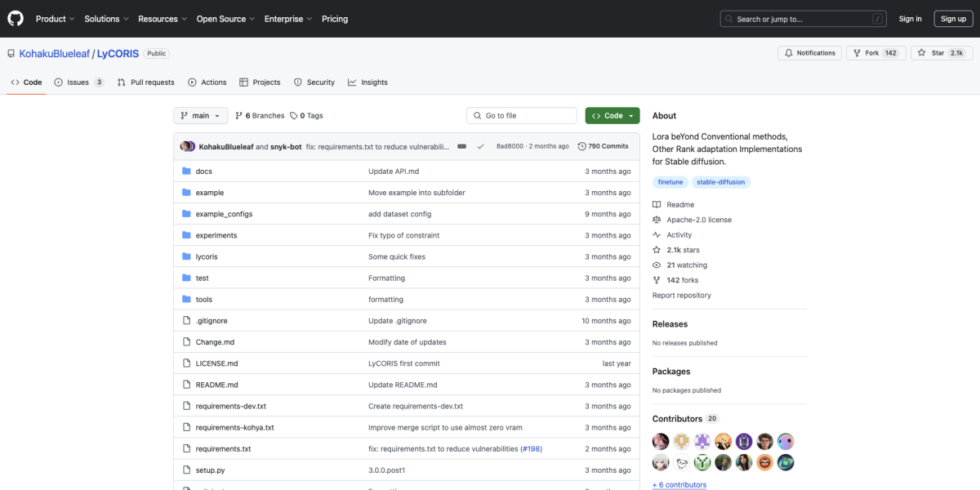View the 6 Branches list
980x490 pixels.
(x=260, y=116)
